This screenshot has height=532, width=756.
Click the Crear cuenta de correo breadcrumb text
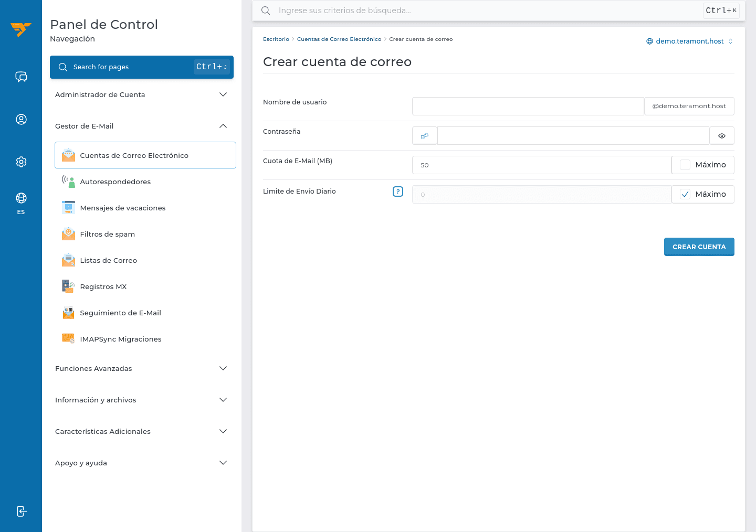pyautogui.click(x=421, y=39)
